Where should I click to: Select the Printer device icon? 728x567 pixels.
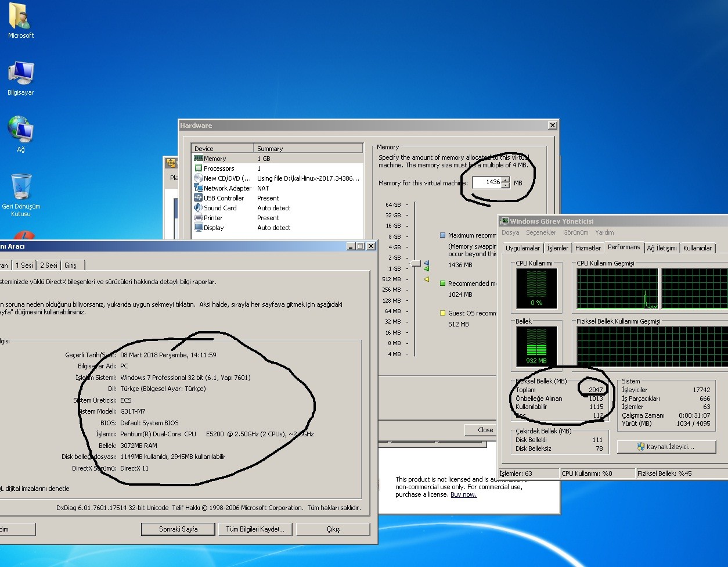pyautogui.click(x=199, y=218)
